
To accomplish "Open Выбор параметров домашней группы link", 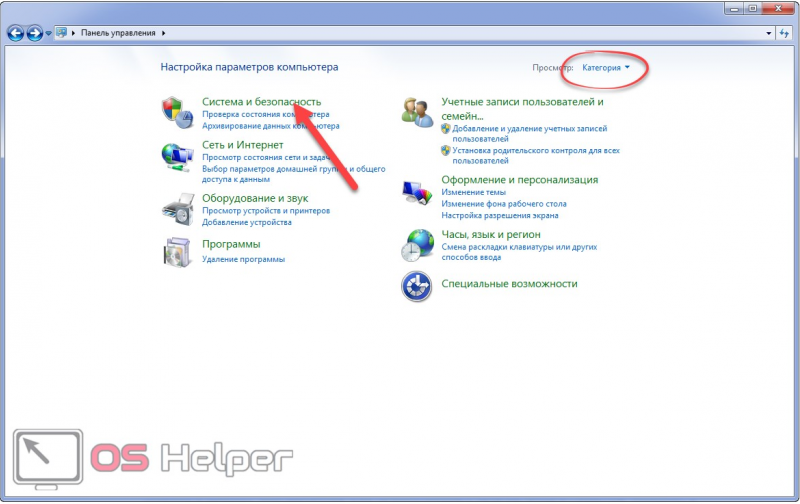I will pyautogui.click(x=293, y=174).
